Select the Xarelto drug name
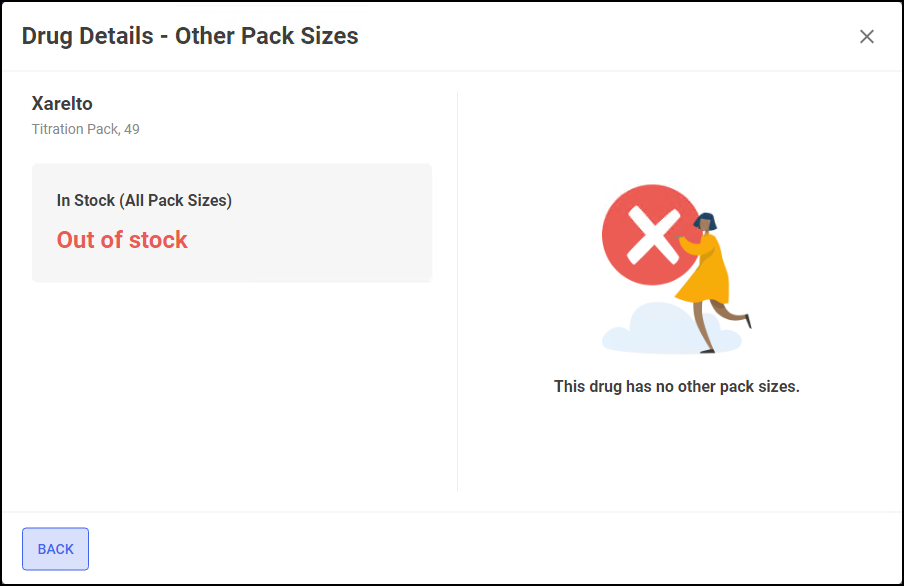The width and height of the screenshot is (904, 586). click(62, 104)
